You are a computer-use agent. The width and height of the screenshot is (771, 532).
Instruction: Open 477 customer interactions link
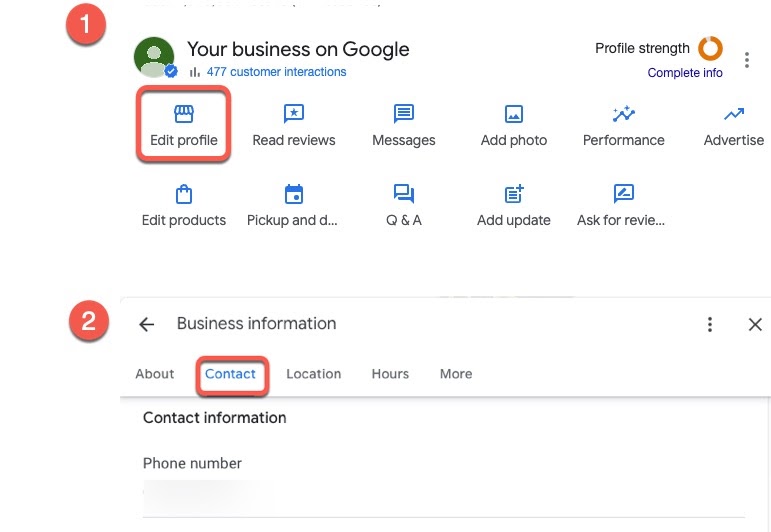pos(276,72)
